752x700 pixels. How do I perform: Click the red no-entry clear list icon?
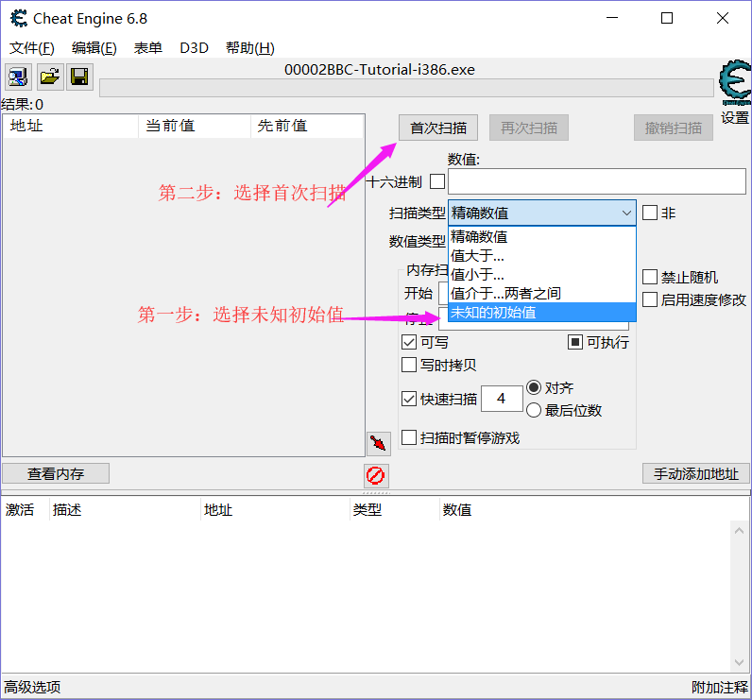(x=375, y=475)
